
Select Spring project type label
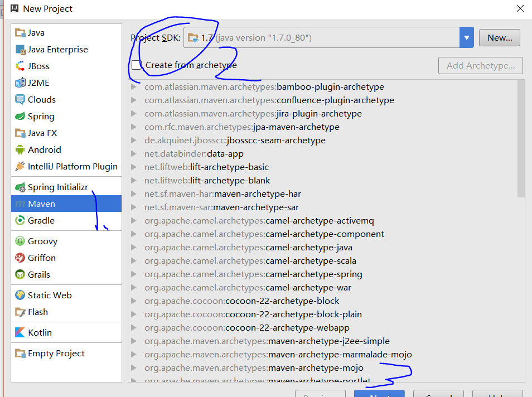tap(41, 117)
